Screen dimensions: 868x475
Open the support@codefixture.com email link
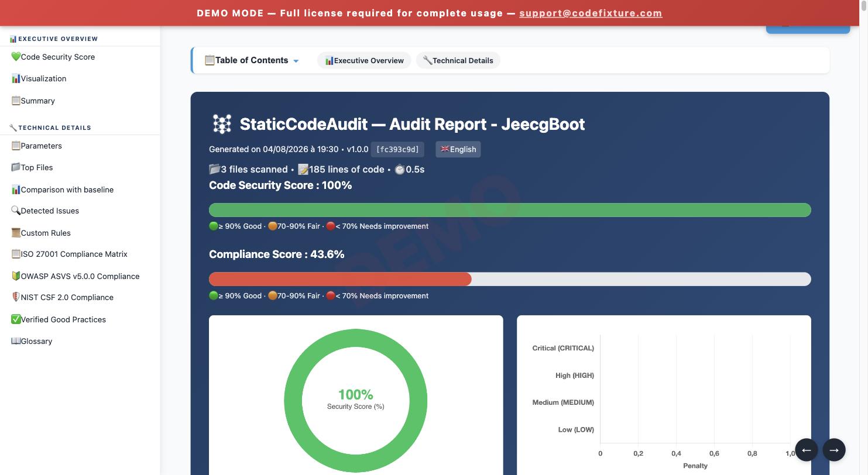point(591,13)
